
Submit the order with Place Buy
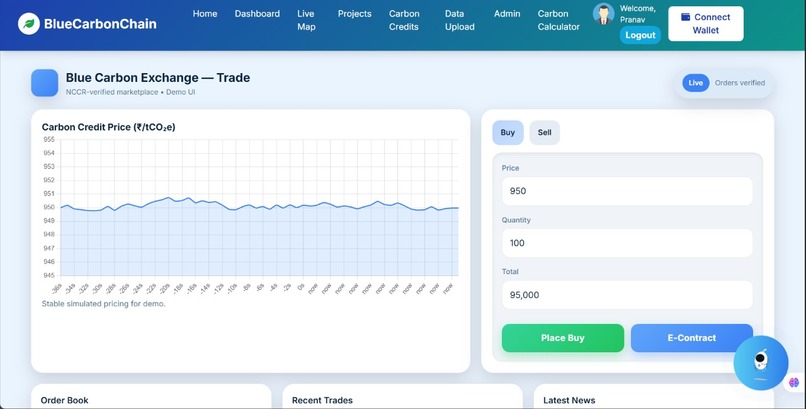[x=563, y=338]
